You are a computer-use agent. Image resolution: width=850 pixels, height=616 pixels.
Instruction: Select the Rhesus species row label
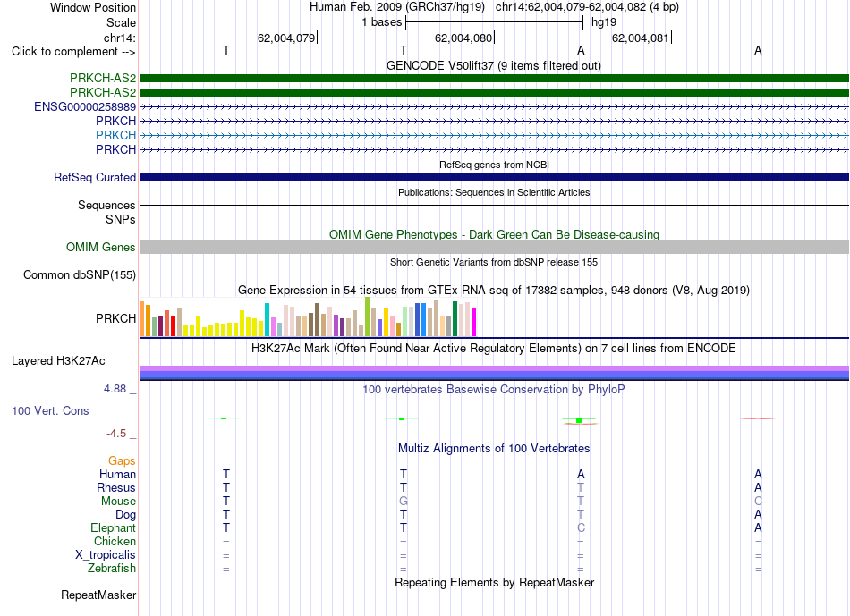point(116,487)
